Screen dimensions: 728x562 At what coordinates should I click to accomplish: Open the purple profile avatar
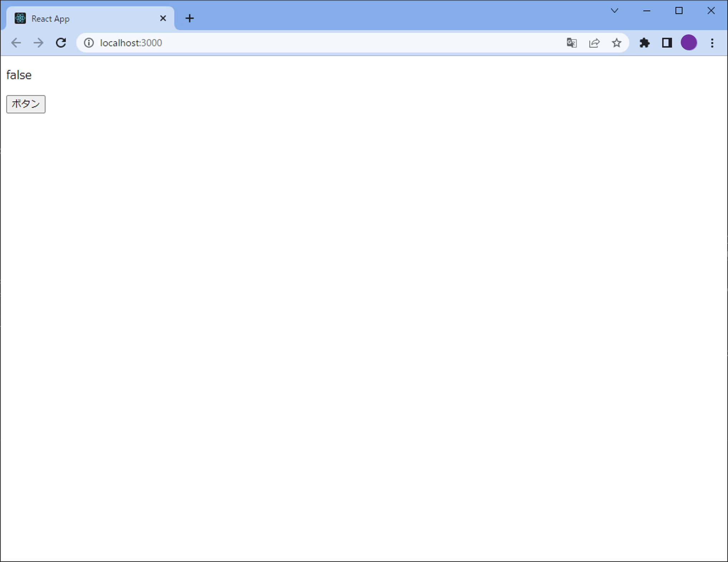click(689, 43)
